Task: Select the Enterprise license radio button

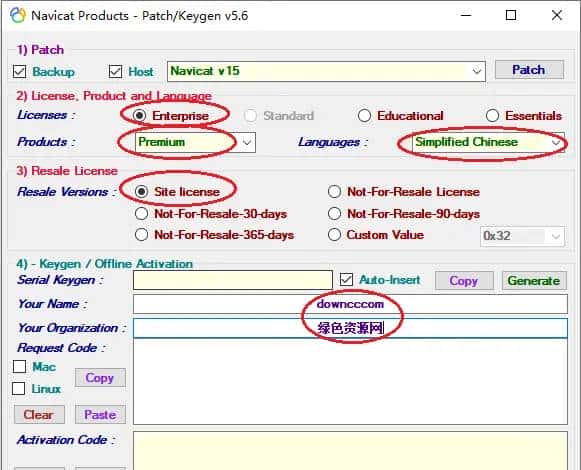Action: click(139, 116)
